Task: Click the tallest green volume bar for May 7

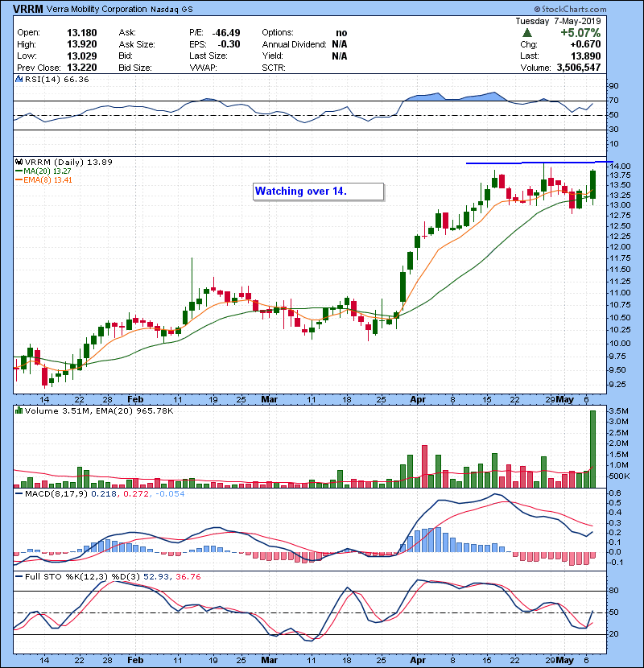Action: 592,449
